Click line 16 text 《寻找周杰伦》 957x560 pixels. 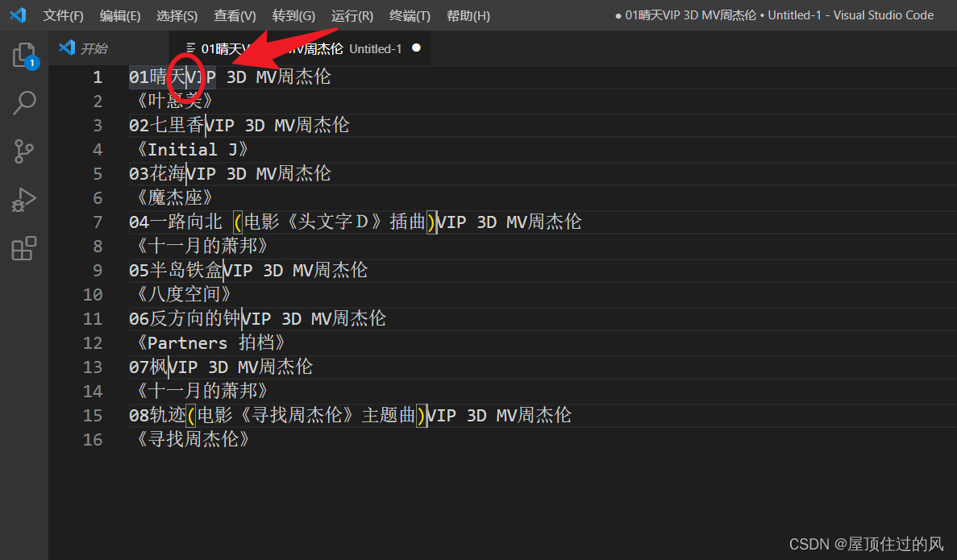192,439
